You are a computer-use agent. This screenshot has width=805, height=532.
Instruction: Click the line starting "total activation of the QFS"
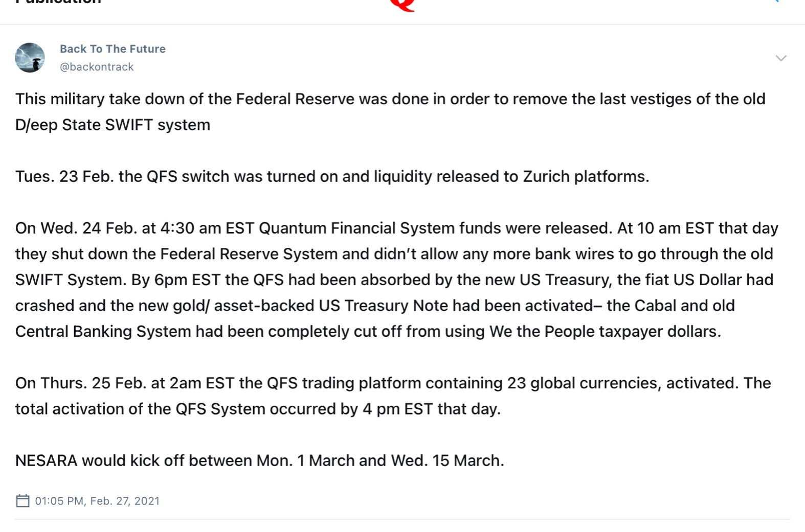pyautogui.click(x=258, y=409)
